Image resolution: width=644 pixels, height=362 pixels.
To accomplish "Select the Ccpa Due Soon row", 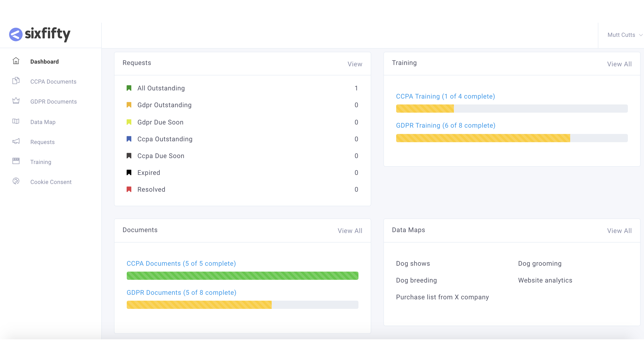I will point(243,156).
